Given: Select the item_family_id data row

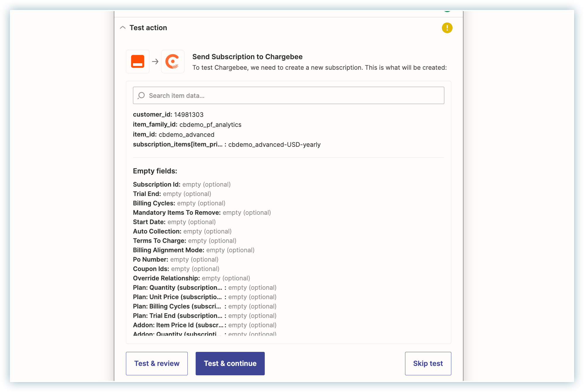Looking at the screenshot, I should tap(187, 125).
